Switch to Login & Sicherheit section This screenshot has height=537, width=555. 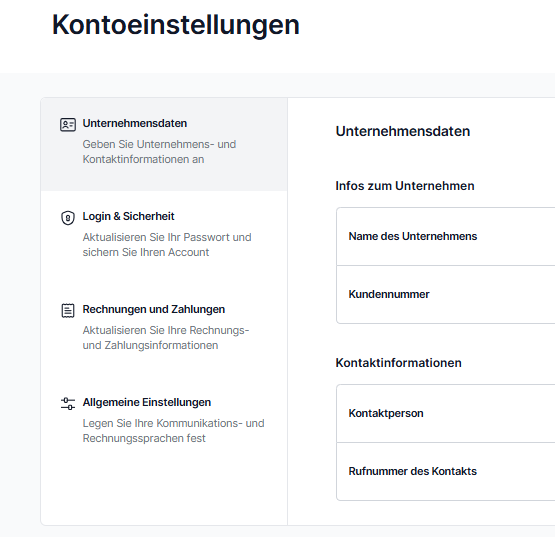pyautogui.click(x=164, y=238)
